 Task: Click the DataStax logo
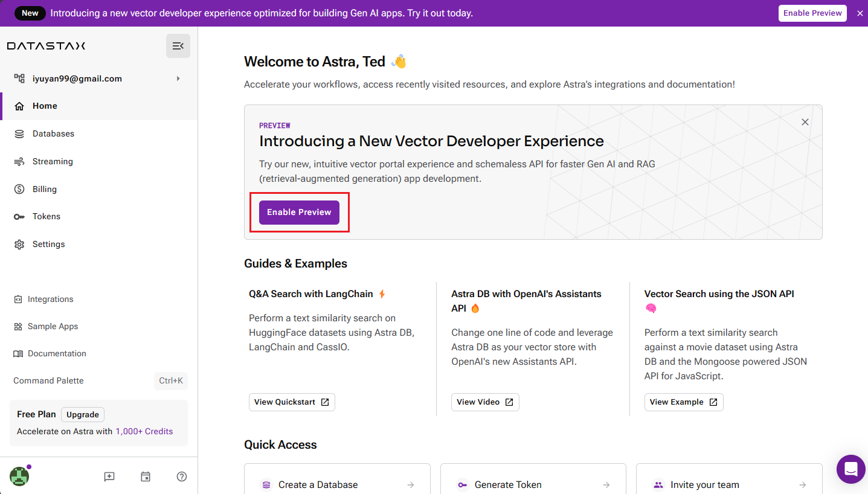[x=46, y=46]
